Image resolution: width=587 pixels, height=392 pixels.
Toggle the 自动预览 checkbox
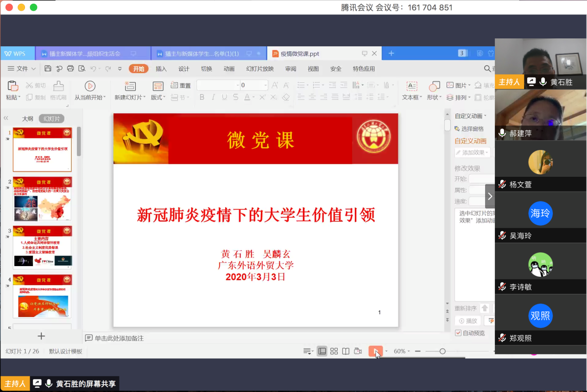click(458, 333)
